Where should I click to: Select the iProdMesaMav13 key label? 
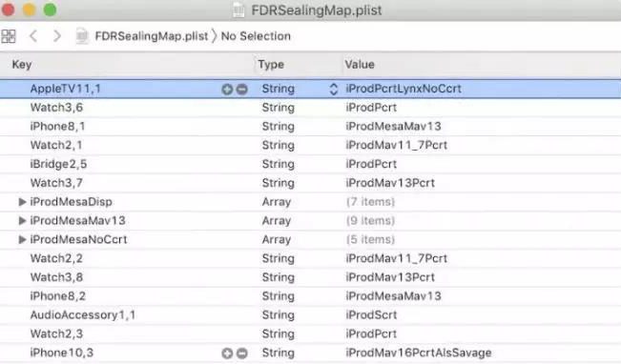pyautogui.click(x=77, y=221)
